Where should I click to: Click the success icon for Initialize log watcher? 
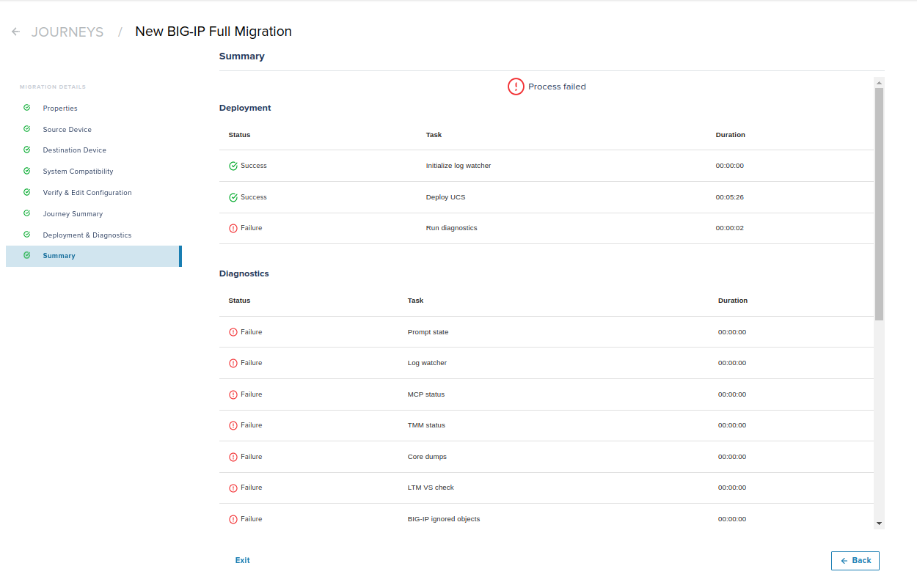coord(233,166)
